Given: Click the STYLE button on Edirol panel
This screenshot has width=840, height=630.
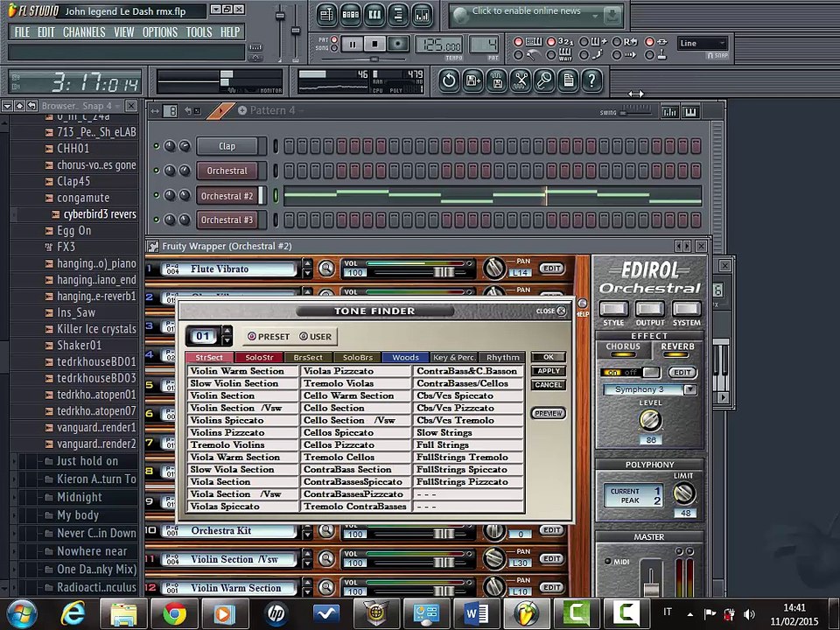Looking at the screenshot, I should click(613, 309).
